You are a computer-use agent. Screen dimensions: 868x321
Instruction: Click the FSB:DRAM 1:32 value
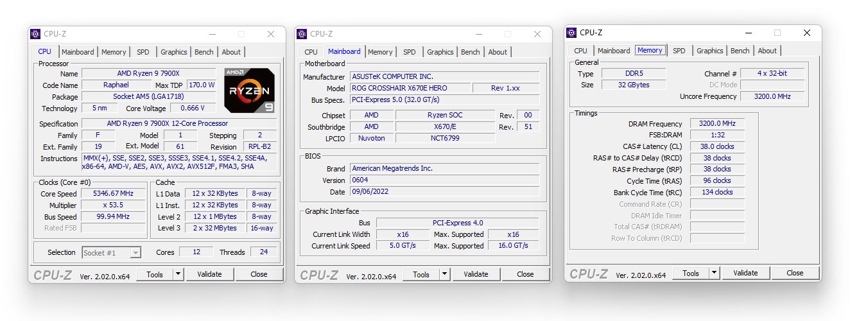pyautogui.click(x=717, y=135)
